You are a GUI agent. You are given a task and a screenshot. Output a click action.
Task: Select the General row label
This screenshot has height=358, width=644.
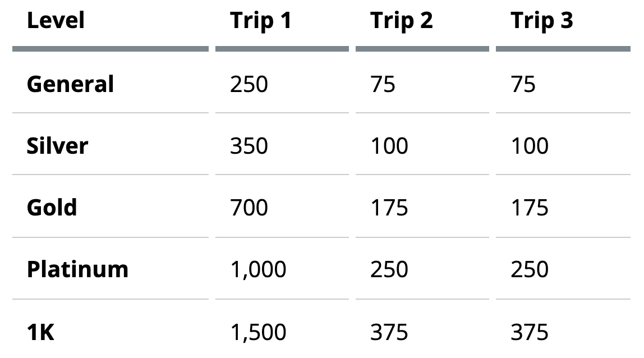[x=70, y=85]
